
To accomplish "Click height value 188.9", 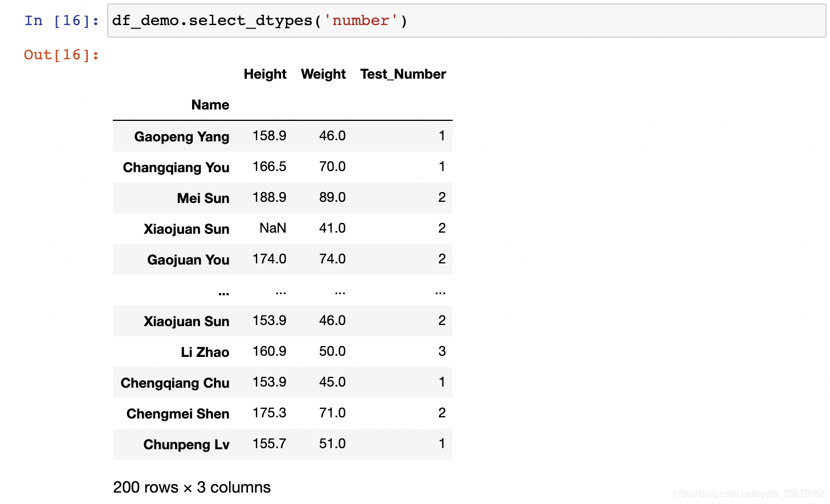I will [270, 197].
